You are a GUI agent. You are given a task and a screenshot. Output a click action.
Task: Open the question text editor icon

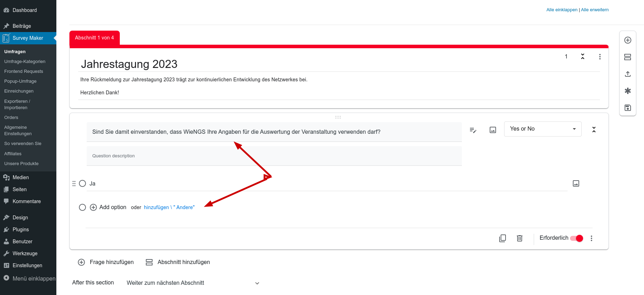click(x=473, y=130)
